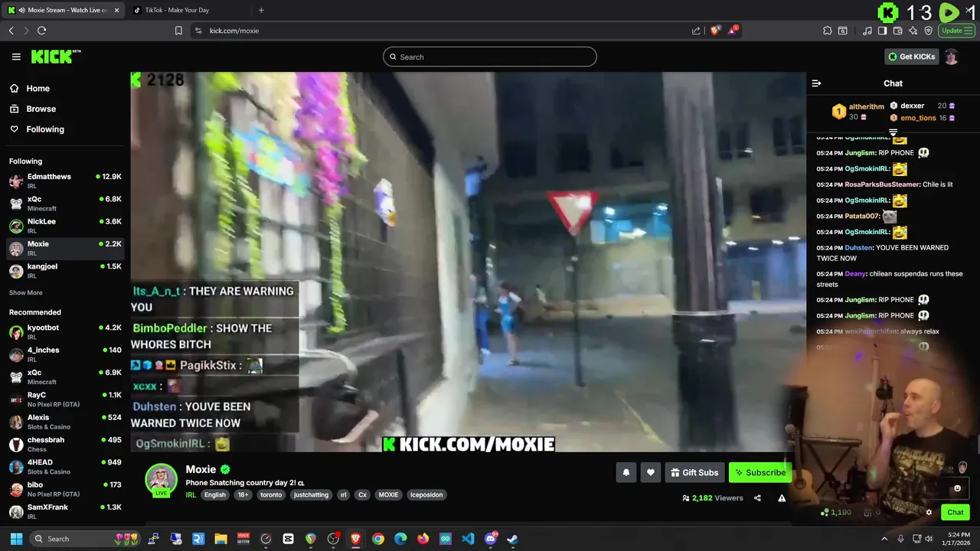980x551 pixels.
Task: Toggle the browser sidebar panel
Action: pyautogui.click(x=882, y=31)
